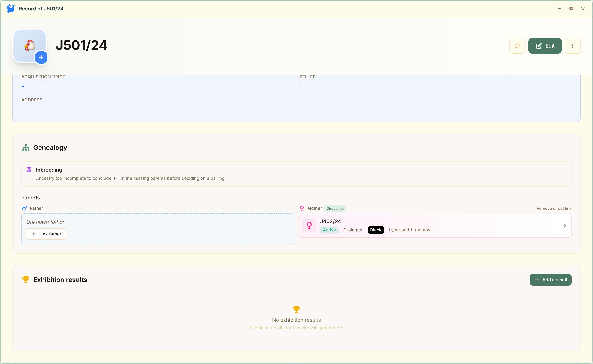Click the pink female icon on J402/24 card
Viewport: 593px width, 364px height.
(309, 226)
